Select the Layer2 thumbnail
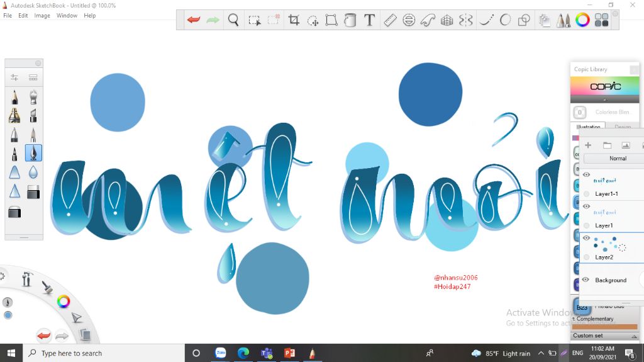Screen dimensions: 644x362 tap(609, 244)
